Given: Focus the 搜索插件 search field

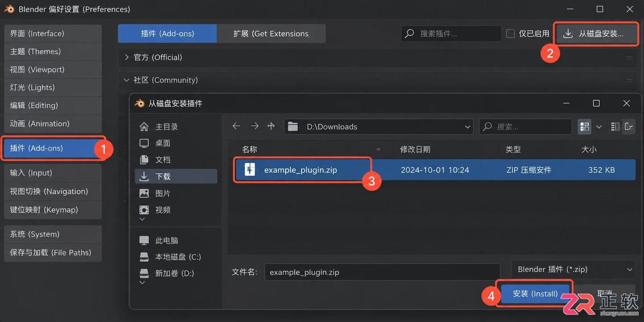Looking at the screenshot, I should click(x=451, y=34).
